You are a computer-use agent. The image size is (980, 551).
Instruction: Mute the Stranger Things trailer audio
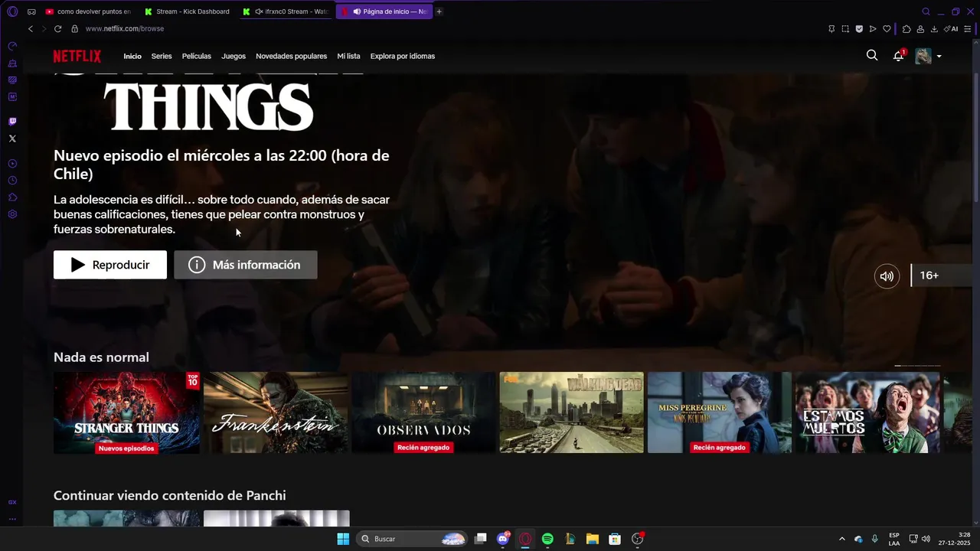tap(887, 276)
